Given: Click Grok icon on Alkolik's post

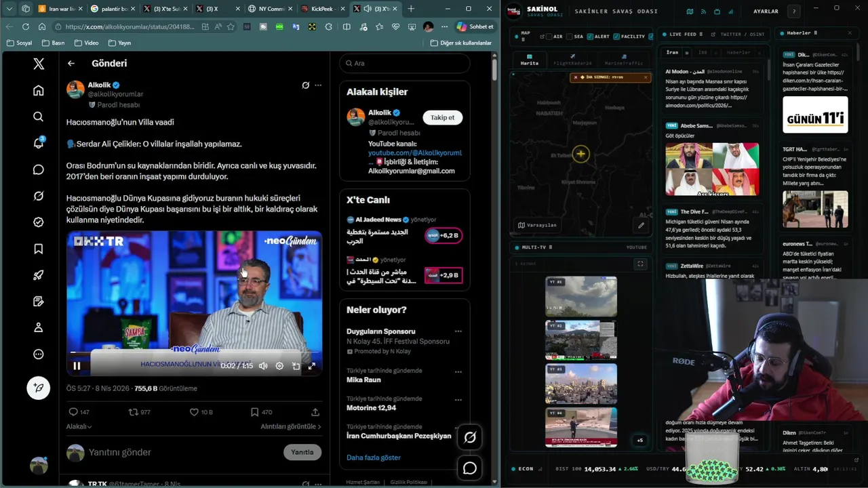Looking at the screenshot, I should pyautogui.click(x=306, y=85).
